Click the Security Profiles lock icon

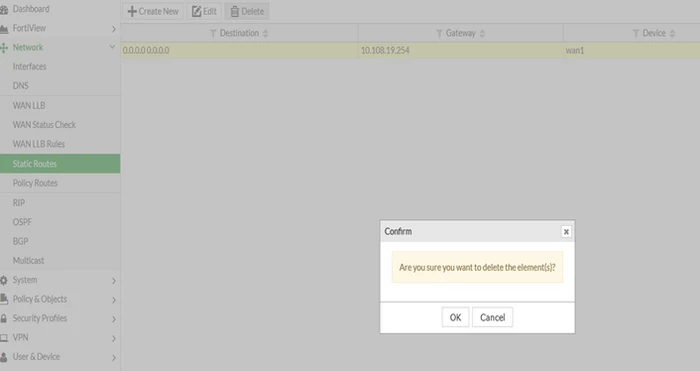4,319
